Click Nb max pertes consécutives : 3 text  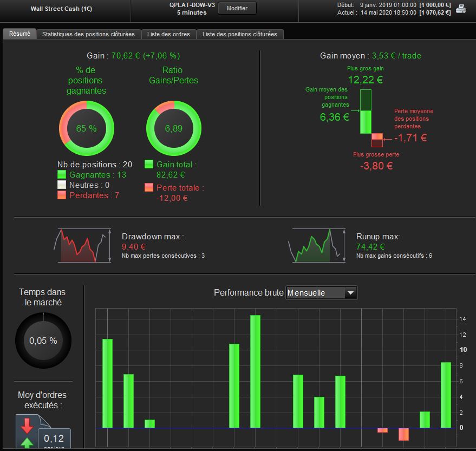(164, 256)
